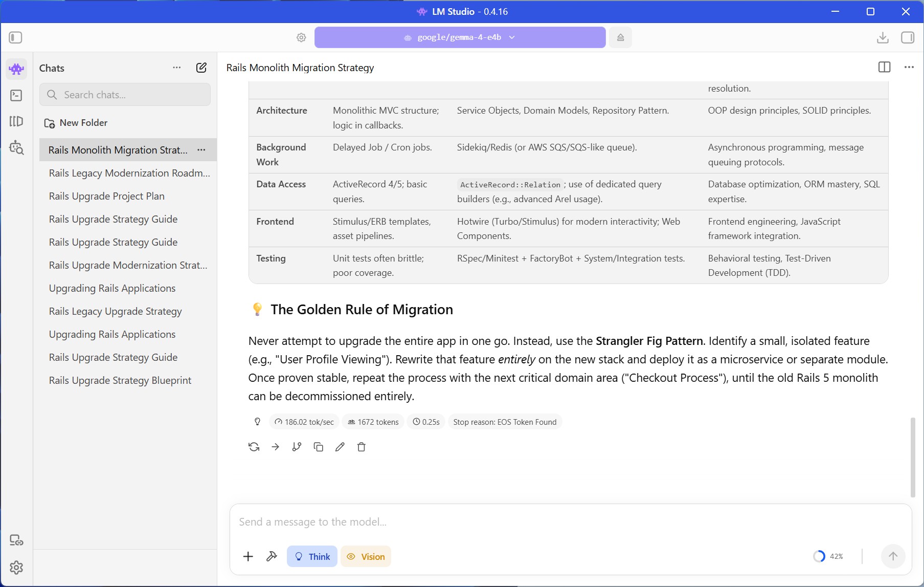924x587 pixels.
Task: Click the chat title in header
Action: point(300,68)
